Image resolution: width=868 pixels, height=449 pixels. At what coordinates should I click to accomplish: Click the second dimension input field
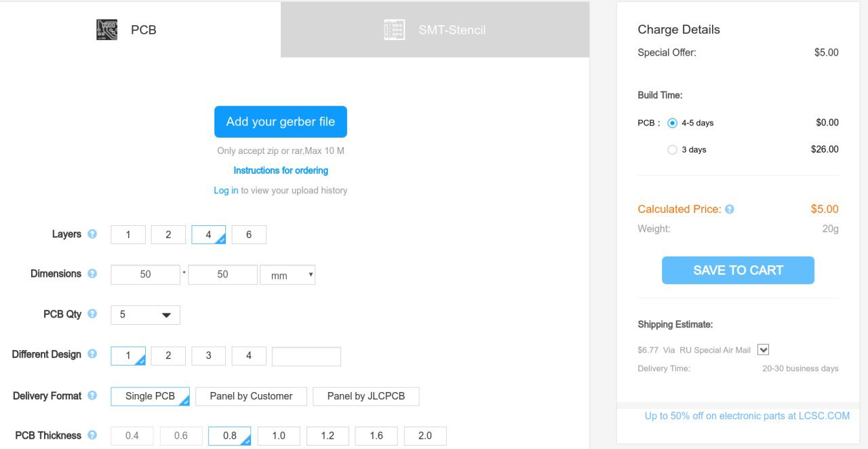[x=222, y=275]
